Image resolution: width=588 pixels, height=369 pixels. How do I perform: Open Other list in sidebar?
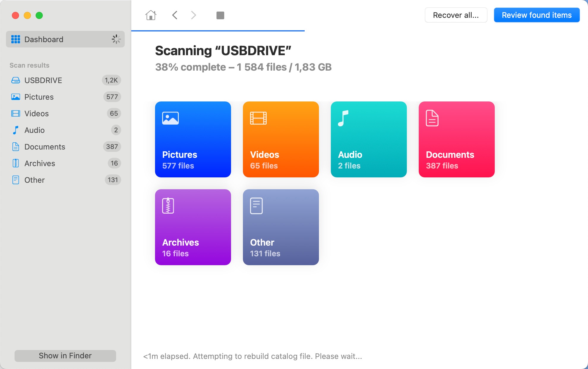pos(65,180)
